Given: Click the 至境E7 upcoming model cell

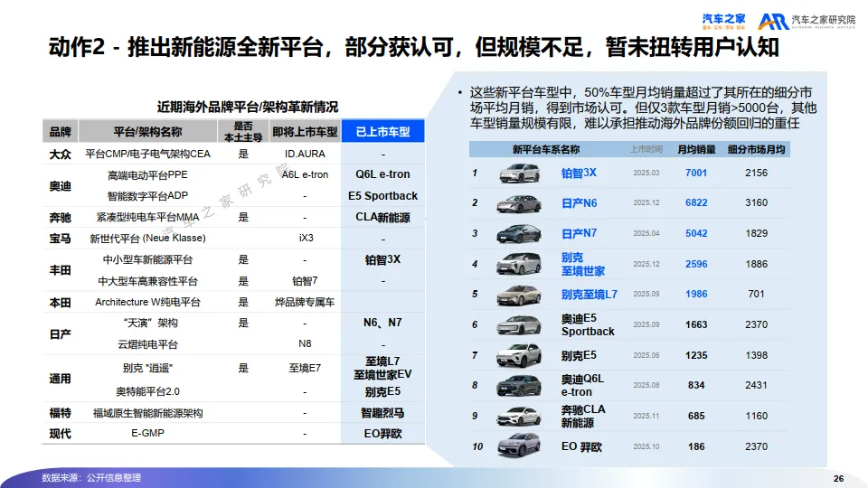Looking at the screenshot, I should point(305,368).
